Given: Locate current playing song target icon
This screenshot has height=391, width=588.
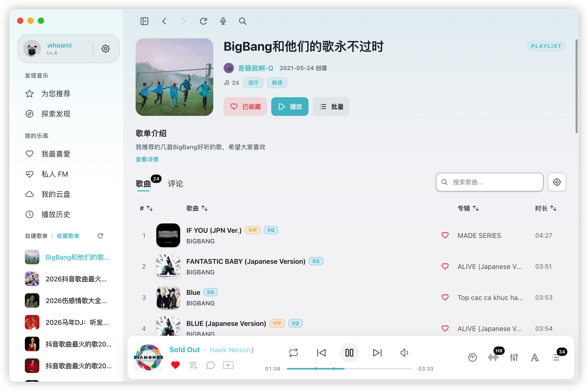Looking at the screenshot, I should [557, 182].
